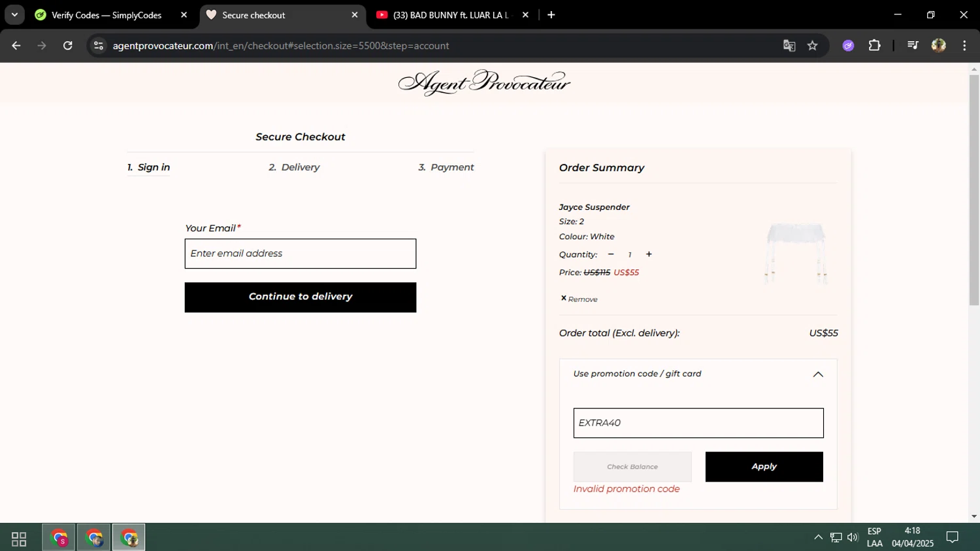The height and width of the screenshot is (551, 980).
Task: Close the Secure checkout tab
Action: tap(355, 15)
